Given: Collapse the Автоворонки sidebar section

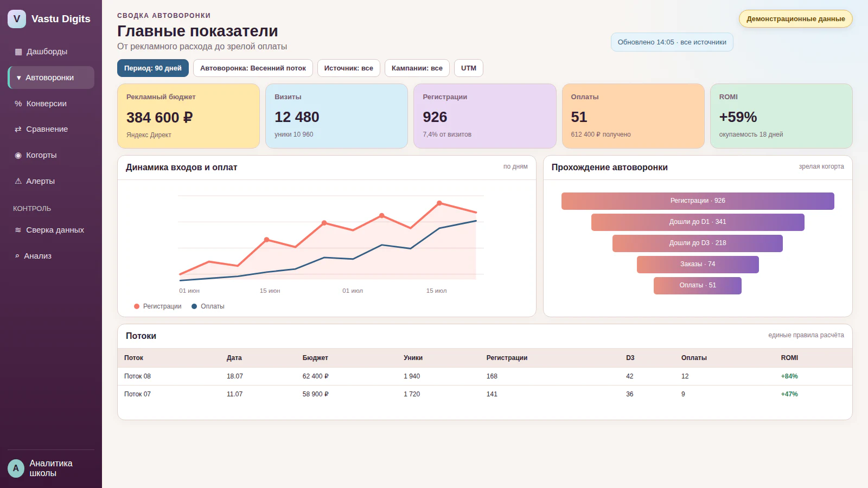Looking at the screenshot, I should tap(51, 78).
